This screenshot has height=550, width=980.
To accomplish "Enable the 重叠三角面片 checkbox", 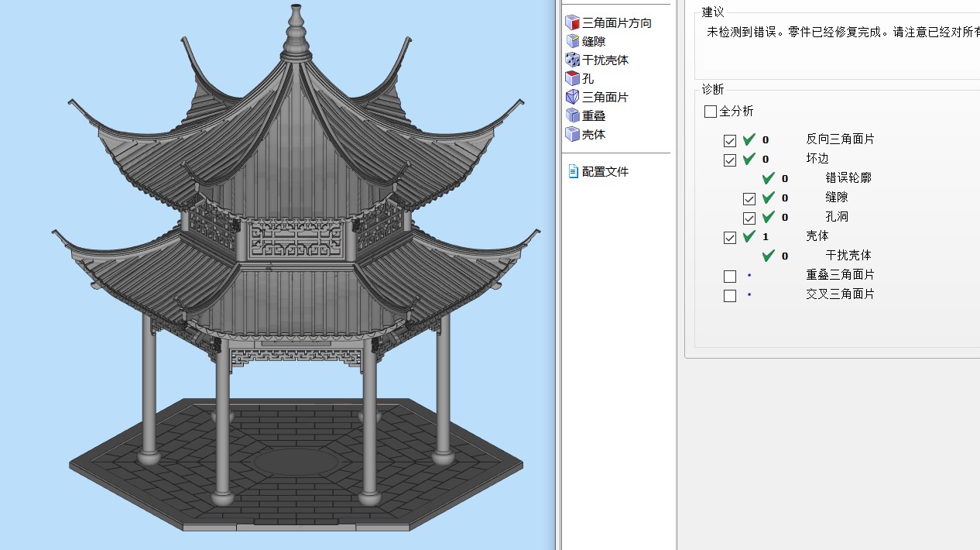I will pos(730,277).
